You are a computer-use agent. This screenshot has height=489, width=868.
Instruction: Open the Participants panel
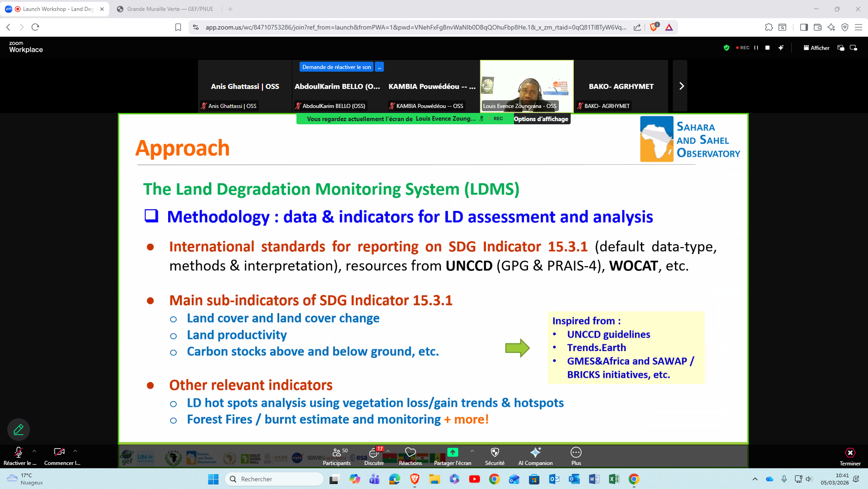point(337,456)
